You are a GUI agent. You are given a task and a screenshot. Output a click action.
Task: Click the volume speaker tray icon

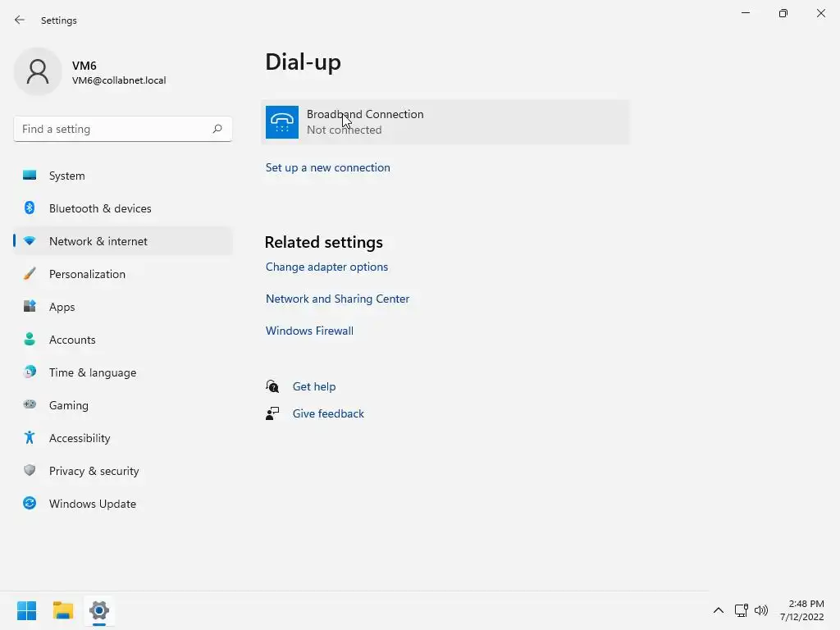pos(761,610)
